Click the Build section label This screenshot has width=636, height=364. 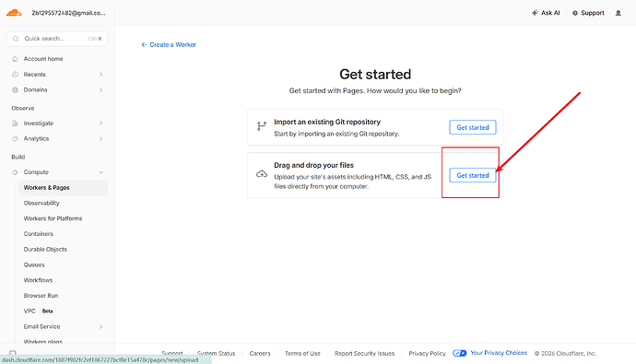[18, 157]
